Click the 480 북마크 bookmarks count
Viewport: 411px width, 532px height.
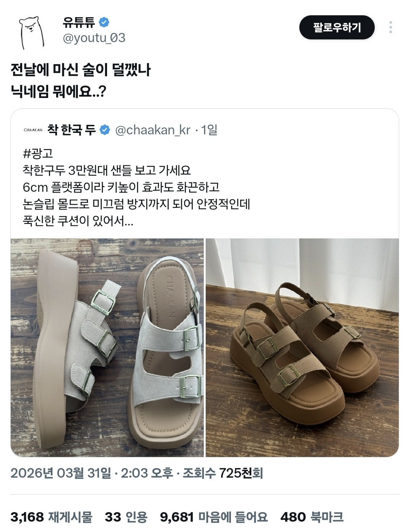tap(312, 517)
